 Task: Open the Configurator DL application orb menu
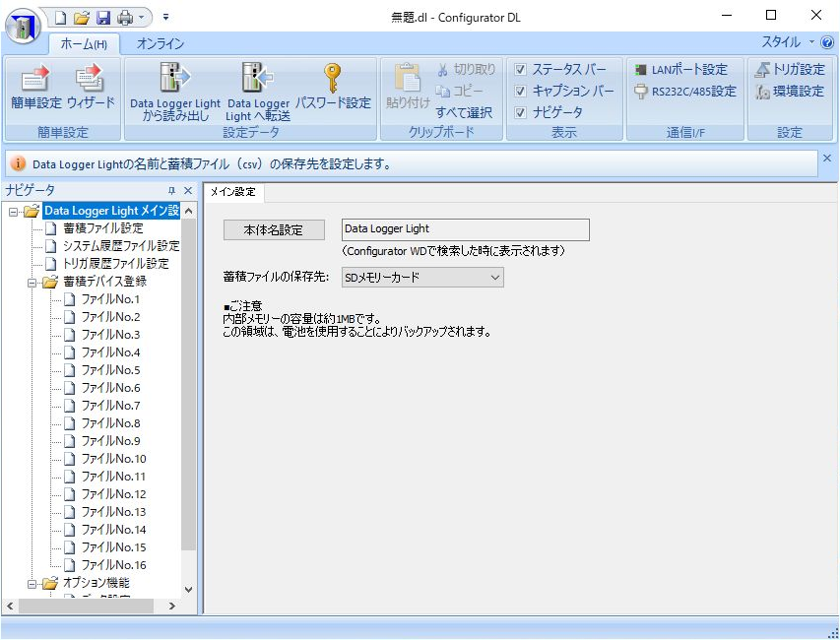click(24, 26)
